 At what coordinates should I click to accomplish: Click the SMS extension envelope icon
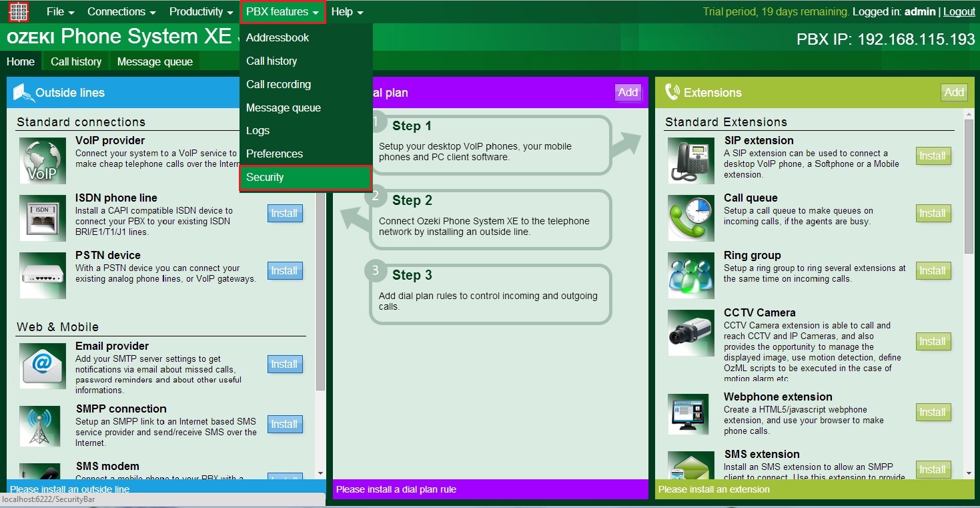[x=691, y=465]
